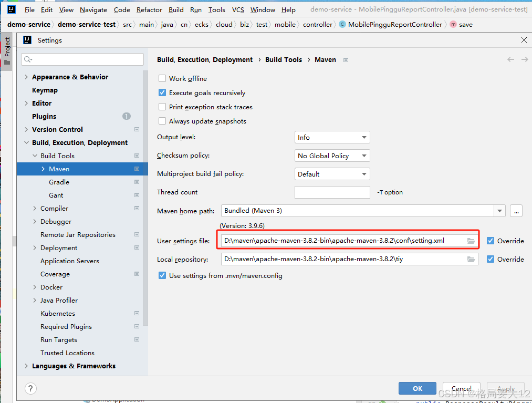The height and width of the screenshot is (403, 532).
Task: Click the IntelliJ IDEA logo in menu bar
Action: point(11,9)
